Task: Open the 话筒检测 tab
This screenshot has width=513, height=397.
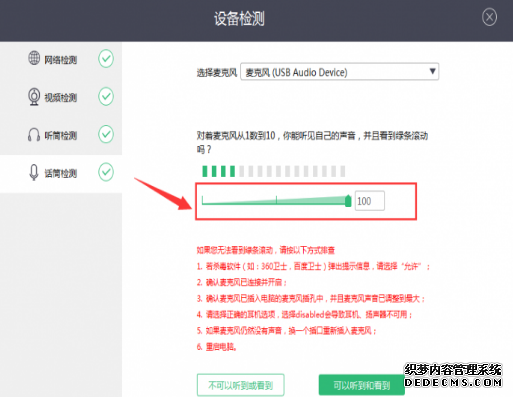Action: [x=61, y=173]
